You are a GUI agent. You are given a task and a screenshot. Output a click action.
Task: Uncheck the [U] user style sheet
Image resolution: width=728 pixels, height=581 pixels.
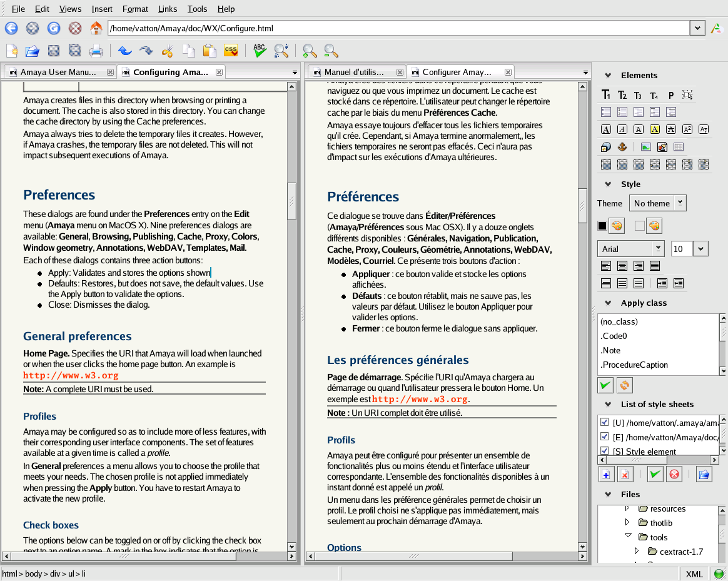click(604, 422)
